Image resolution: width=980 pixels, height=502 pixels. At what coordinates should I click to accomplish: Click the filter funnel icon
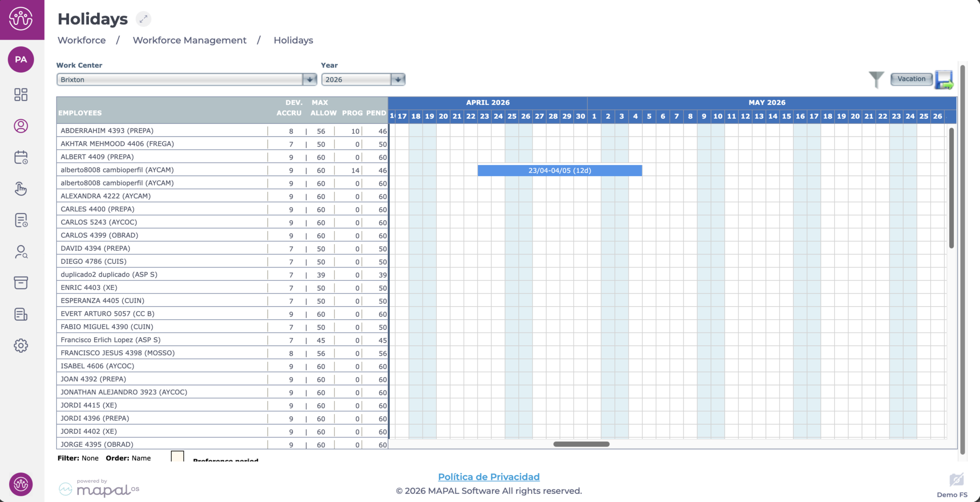(x=876, y=79)
